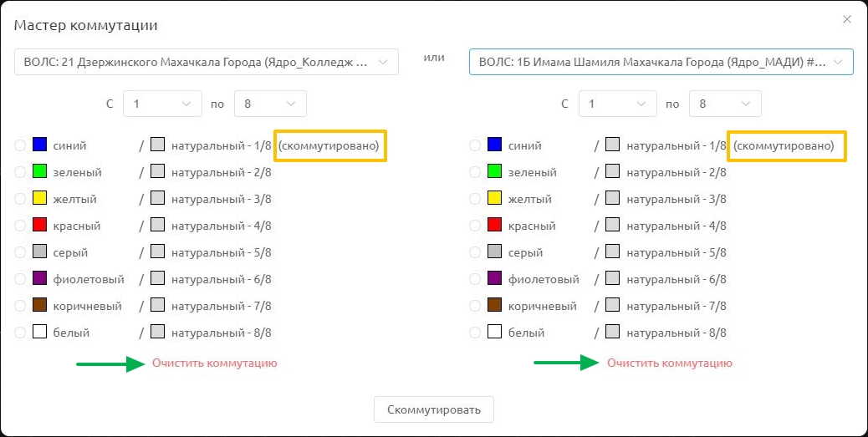The height and width of the screenshot is (437, 868).
Task: Click 'Очистить коммутацию' under Дзержинского cable list
Action: 215,363
